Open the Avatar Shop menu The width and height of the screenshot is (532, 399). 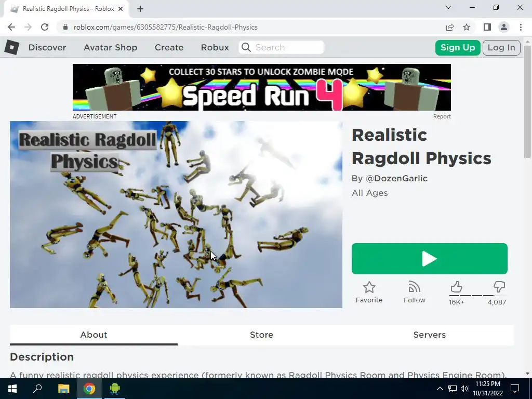tap(110, 47)
